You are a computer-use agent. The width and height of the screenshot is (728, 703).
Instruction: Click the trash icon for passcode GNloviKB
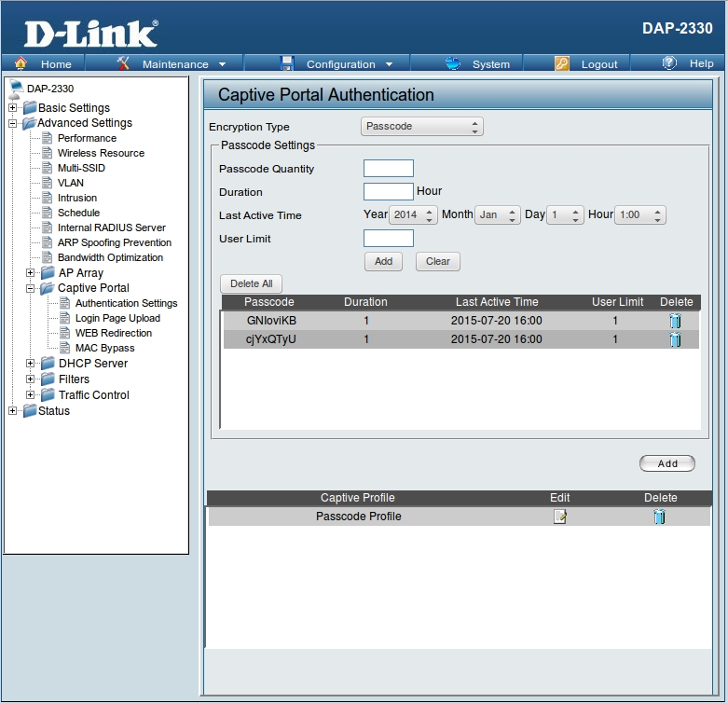point(675,321)
